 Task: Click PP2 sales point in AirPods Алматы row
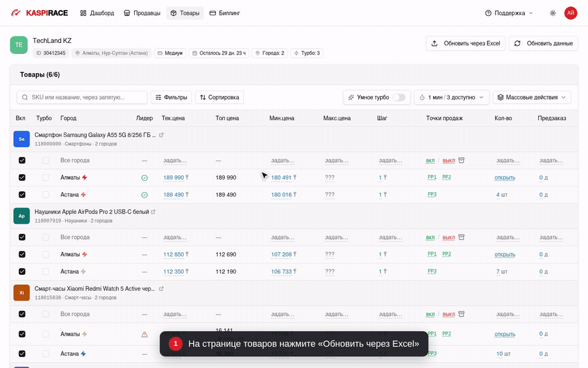click(x=447, y=254)
